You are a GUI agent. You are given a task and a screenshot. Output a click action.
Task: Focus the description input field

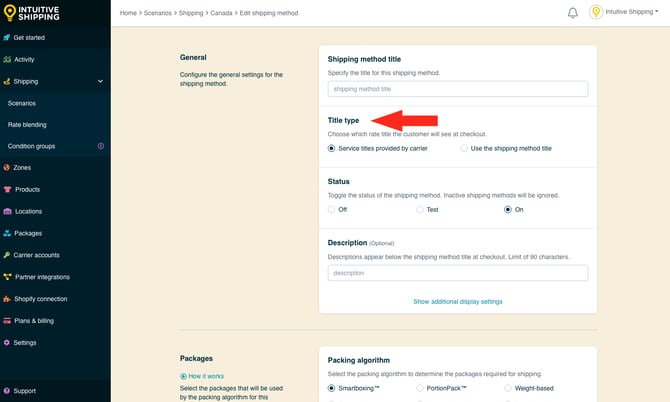(458, 273)
